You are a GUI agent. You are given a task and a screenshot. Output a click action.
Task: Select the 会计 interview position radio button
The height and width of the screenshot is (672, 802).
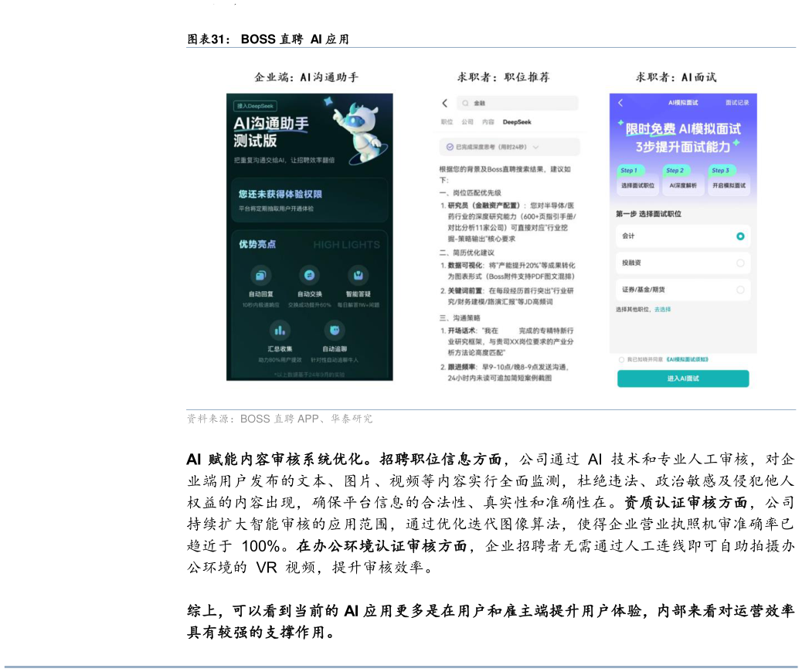click(x=740, y=236)
